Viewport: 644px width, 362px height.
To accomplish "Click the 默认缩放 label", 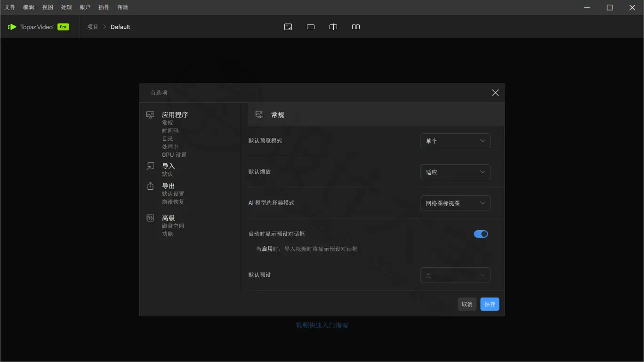I will coord(259,172).
